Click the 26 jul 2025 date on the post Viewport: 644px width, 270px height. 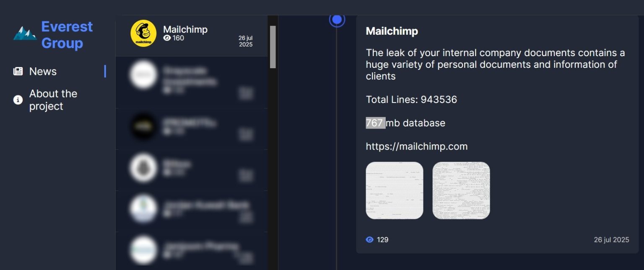[x=612, y=239]
